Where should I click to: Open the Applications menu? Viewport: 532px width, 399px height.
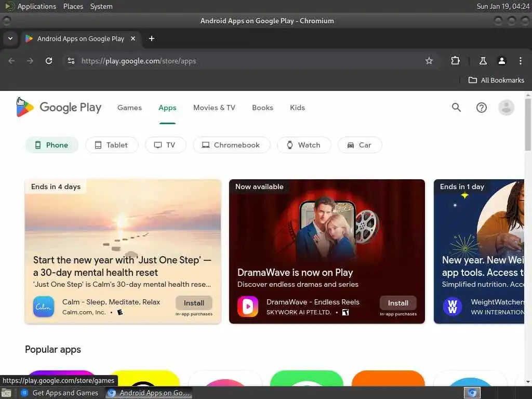click(x=37, y=6)
